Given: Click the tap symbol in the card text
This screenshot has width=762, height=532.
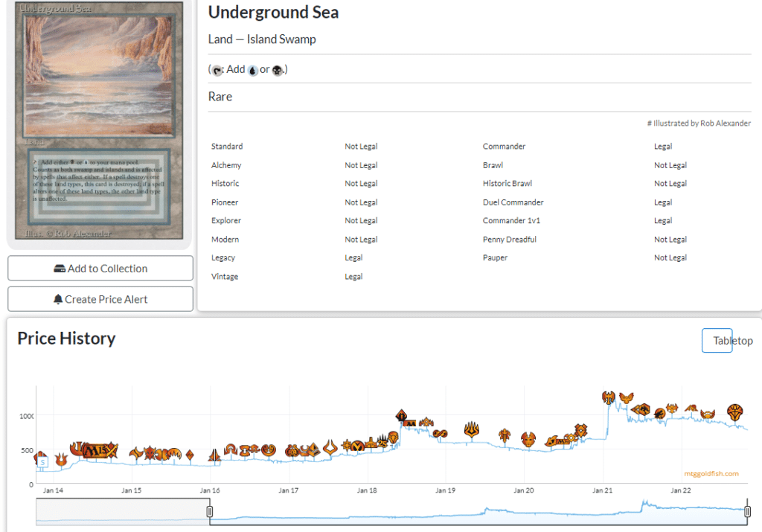Looking at the screenshot, I should pyautogui.click(x=217, y=70).
